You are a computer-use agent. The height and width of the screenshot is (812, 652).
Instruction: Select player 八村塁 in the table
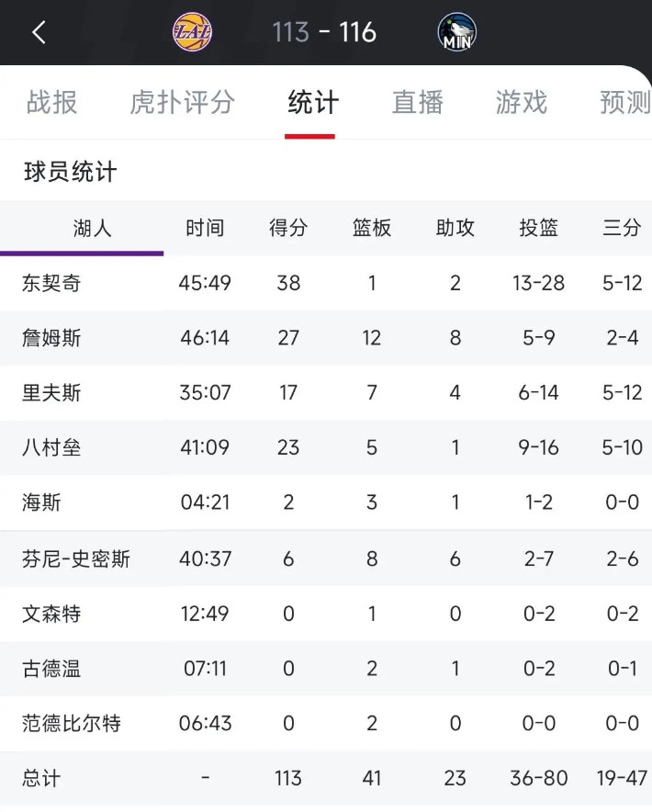tap(51, 448)
